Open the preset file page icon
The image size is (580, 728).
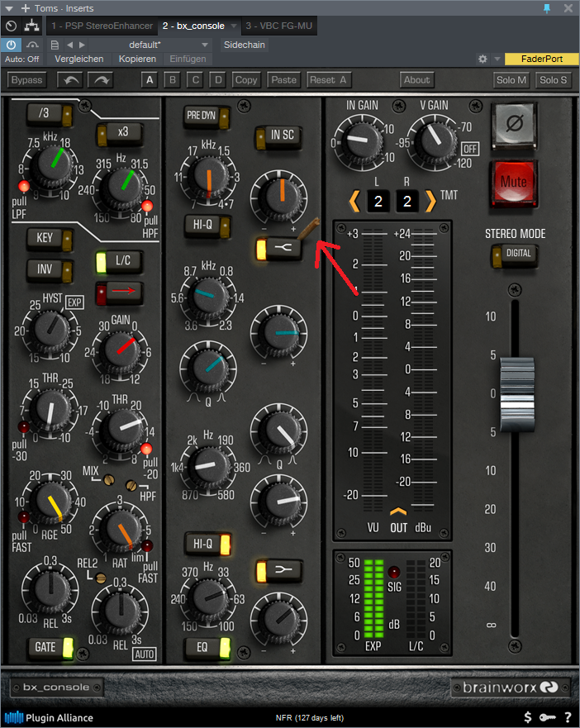pos(55,45)
